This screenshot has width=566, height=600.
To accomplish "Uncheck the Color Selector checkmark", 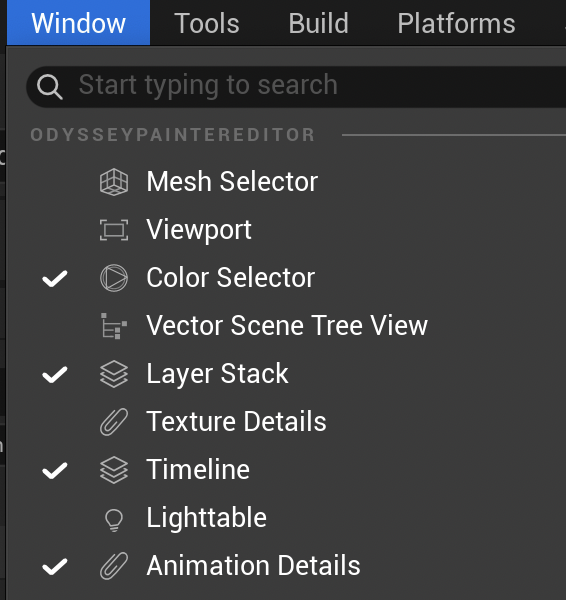I will tap(55, 279).
